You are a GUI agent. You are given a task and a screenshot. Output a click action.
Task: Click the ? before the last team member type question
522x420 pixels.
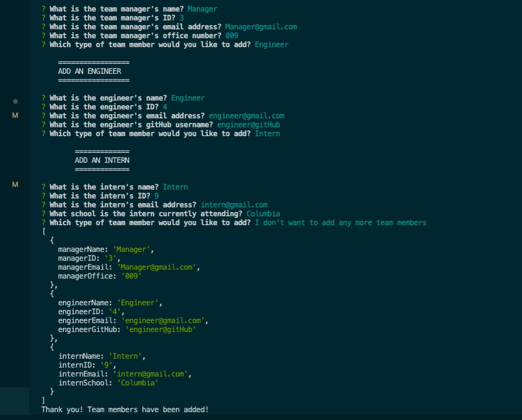(x=43, y=223)
